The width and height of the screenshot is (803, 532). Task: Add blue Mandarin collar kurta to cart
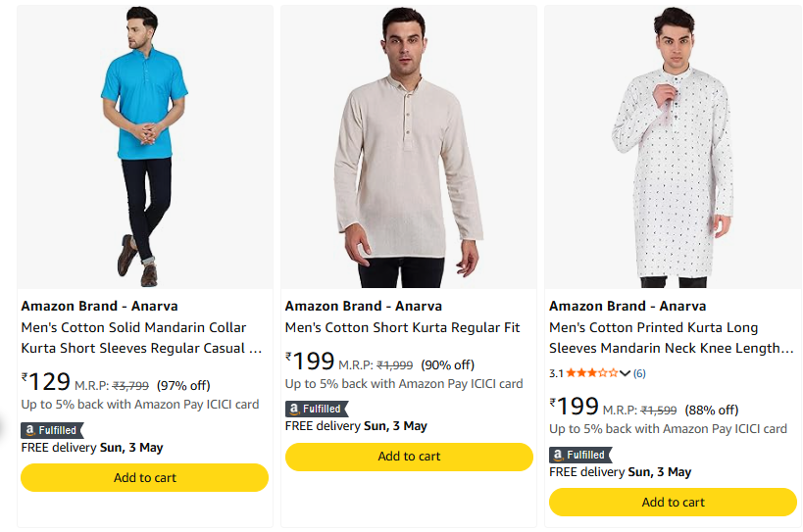144,477
